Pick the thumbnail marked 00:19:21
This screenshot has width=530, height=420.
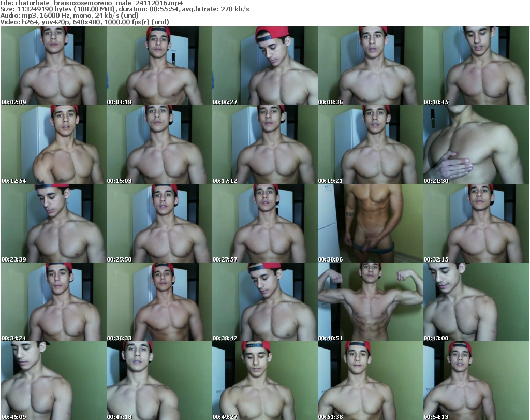(x=371, y=144)
